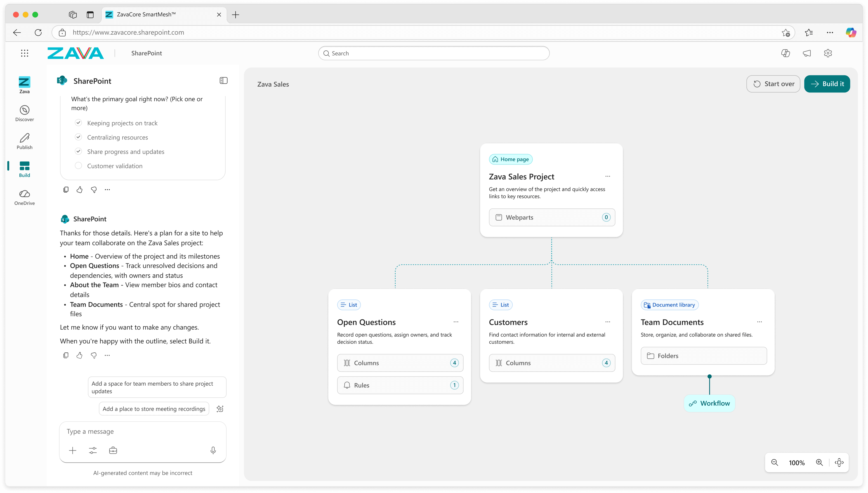
Task: Open more options on Team Documents card
Action: click(760, 322)
